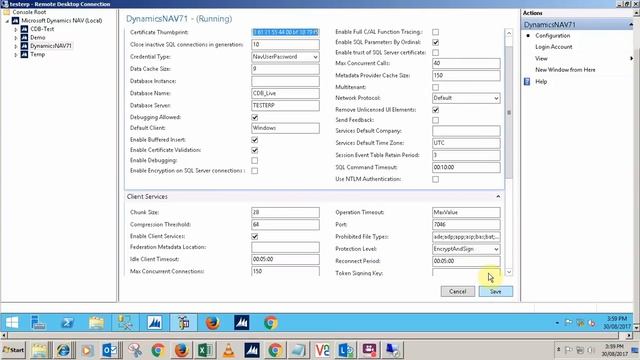The image size is (640, 360).
Task: Toggle Enable Buffered Insert checkbox
Action: click(x=255, y=140)
